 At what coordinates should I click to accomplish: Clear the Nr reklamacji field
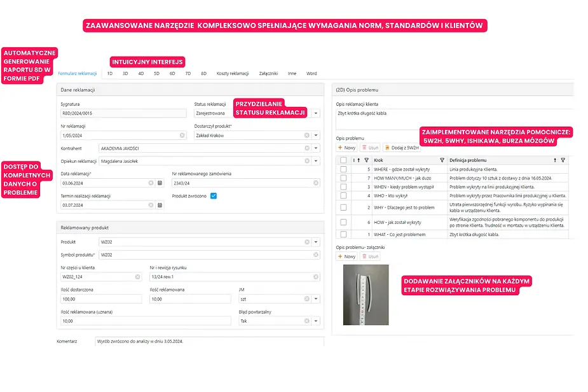[182, 135]
